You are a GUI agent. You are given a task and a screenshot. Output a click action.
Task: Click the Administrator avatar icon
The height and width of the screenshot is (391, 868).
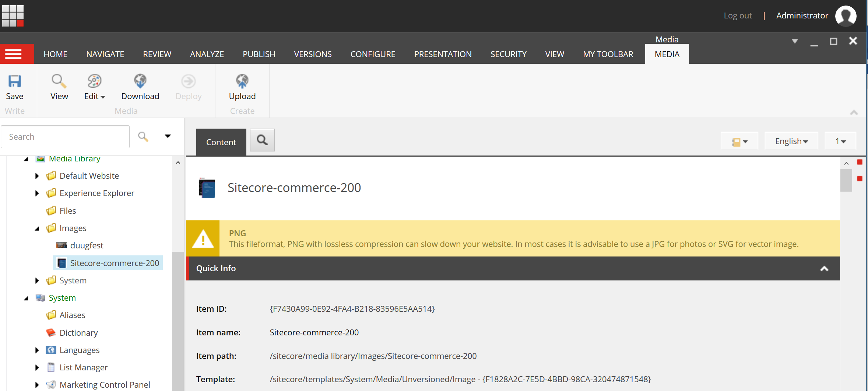point(846,16)
